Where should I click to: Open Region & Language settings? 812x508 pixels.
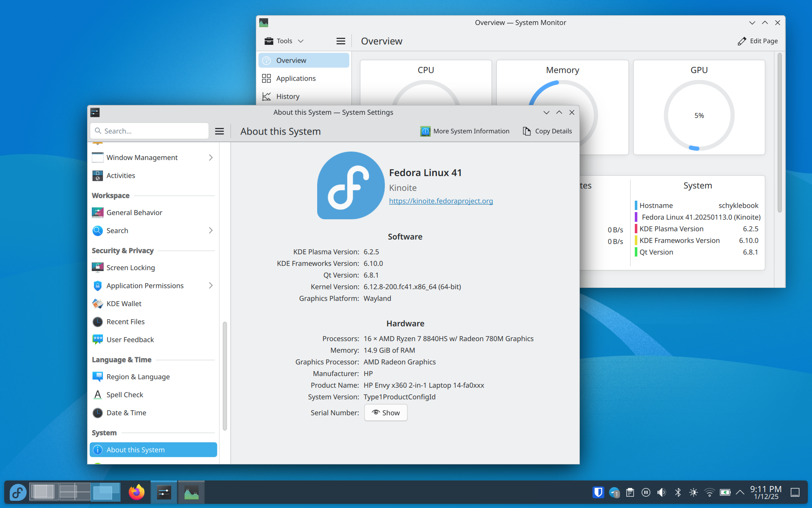point(153,377)
